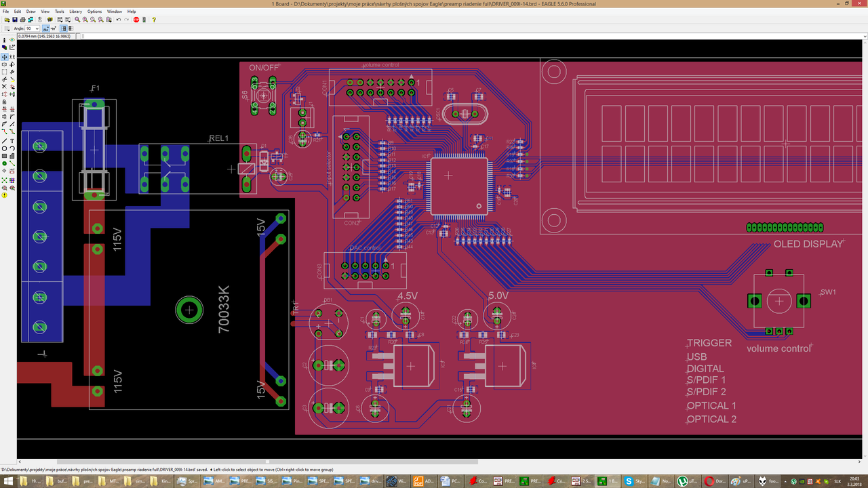Cancel the command with the red Stop icon
The image size is (868, 488).
tap(136, 20)
